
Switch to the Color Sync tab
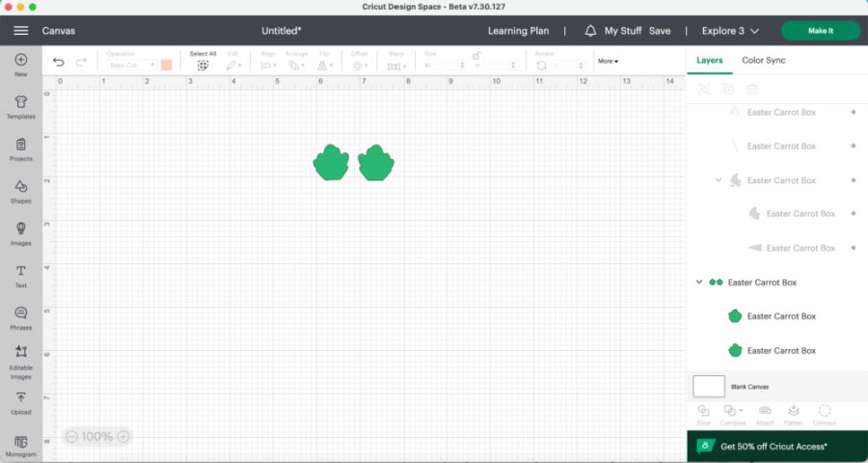click(763, 60)
